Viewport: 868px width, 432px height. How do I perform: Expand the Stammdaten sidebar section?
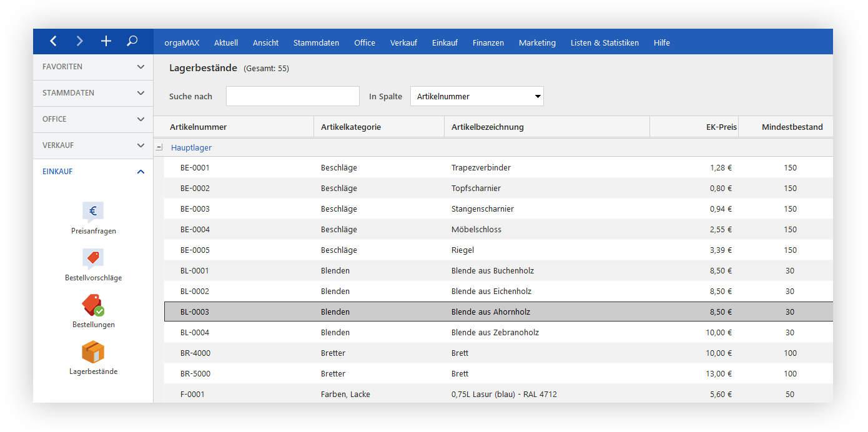point(93,93)
